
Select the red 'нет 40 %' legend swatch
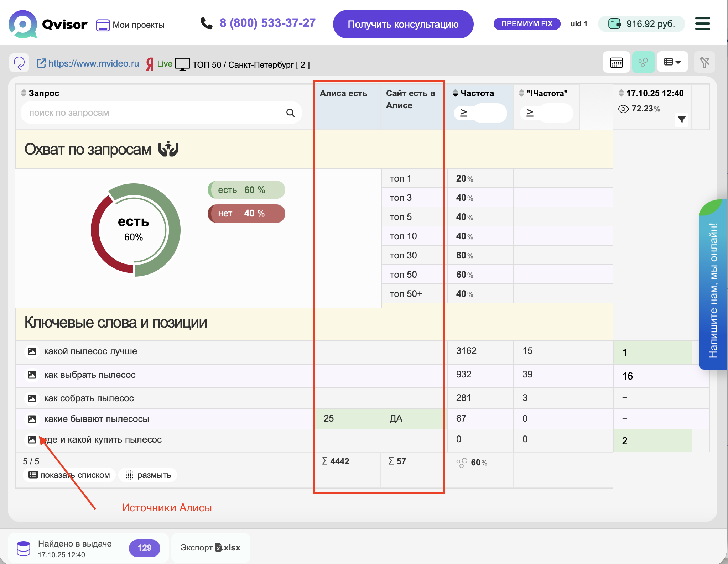(246, 214)
